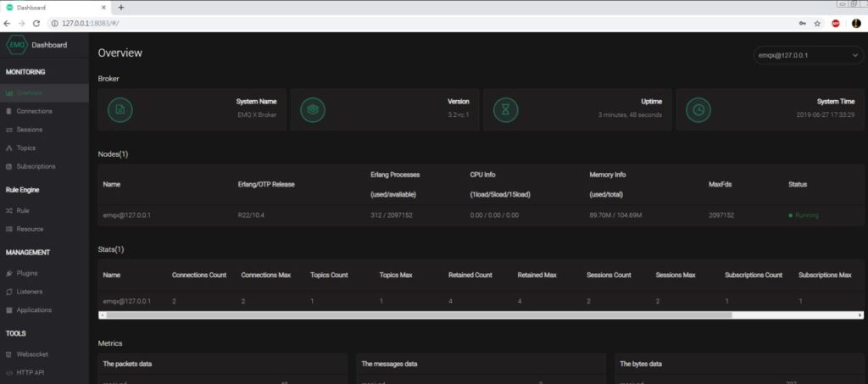
Task: Click the System Name document icon
Action: pos(120,110)
